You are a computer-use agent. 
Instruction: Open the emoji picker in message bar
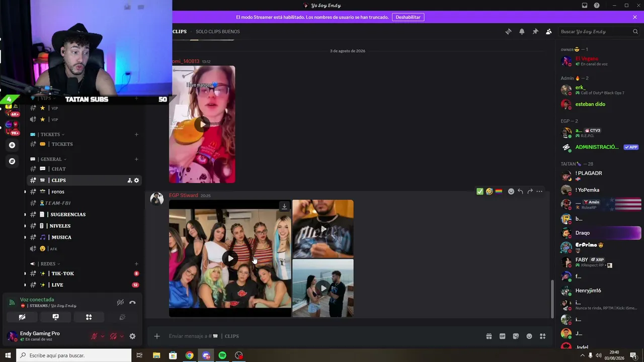[529, 336]
